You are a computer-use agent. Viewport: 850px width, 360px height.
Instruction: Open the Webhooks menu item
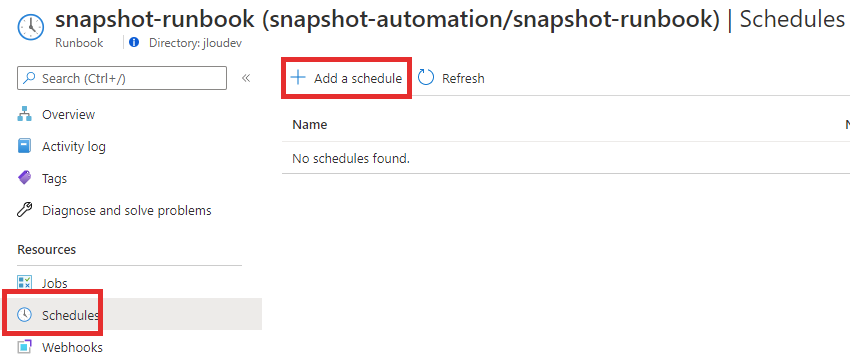(72, 347)
